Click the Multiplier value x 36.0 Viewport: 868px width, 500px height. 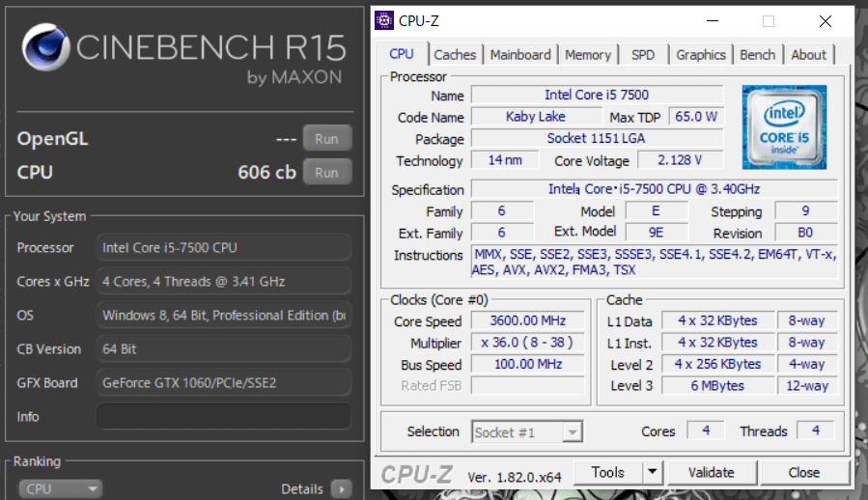(527, 343)
